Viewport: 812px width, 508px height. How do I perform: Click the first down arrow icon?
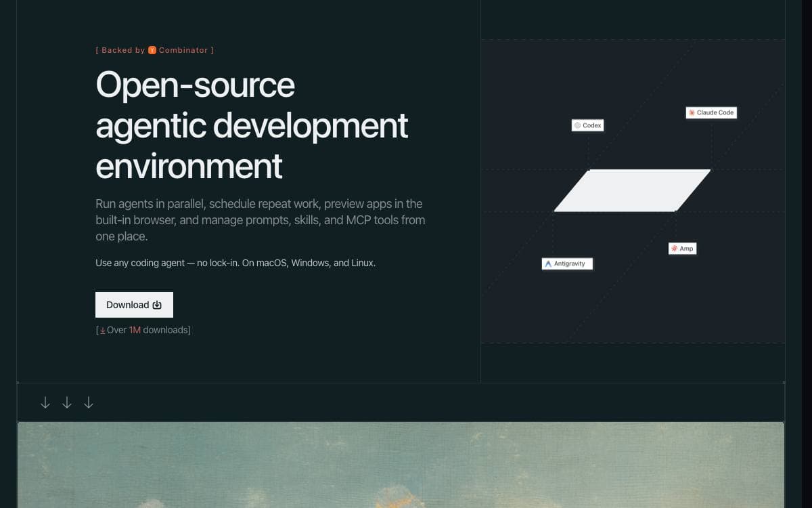pos(45,403)
